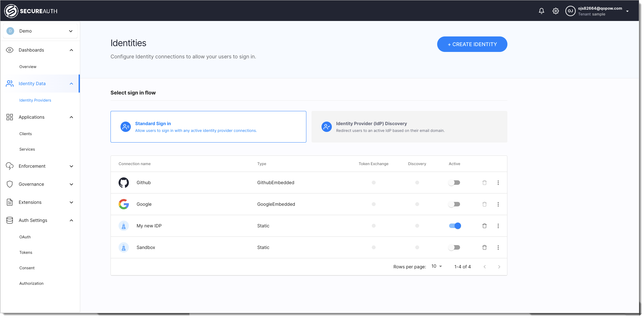
Task: Expand the Extensions section
Action: click(x=72, y=202)
